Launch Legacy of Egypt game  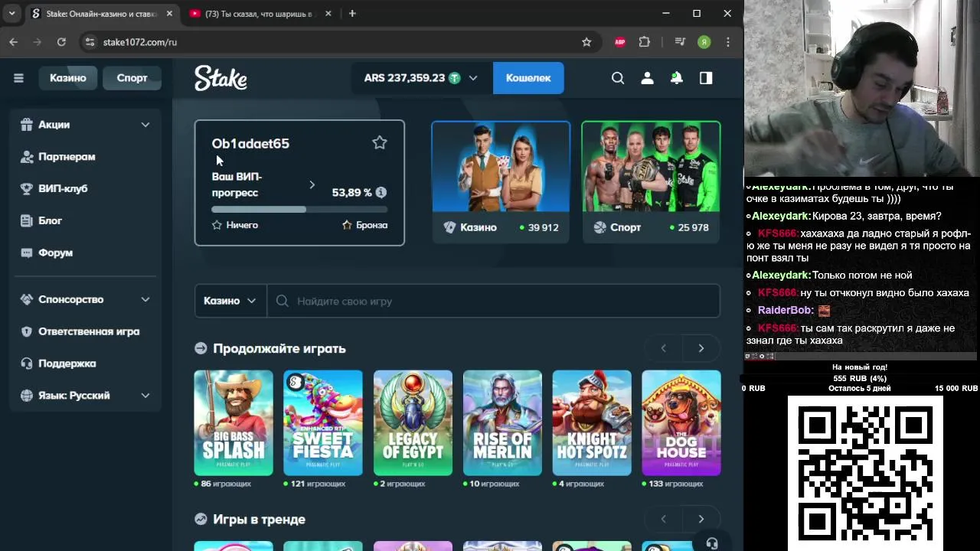(413, 423)
